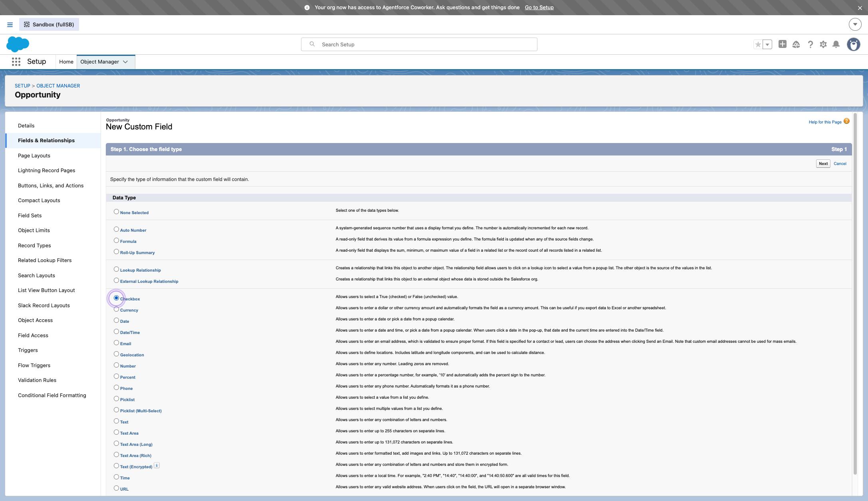Select the Date/Time radio button
The width and height of the screenshot is (868, 501).
116,332
